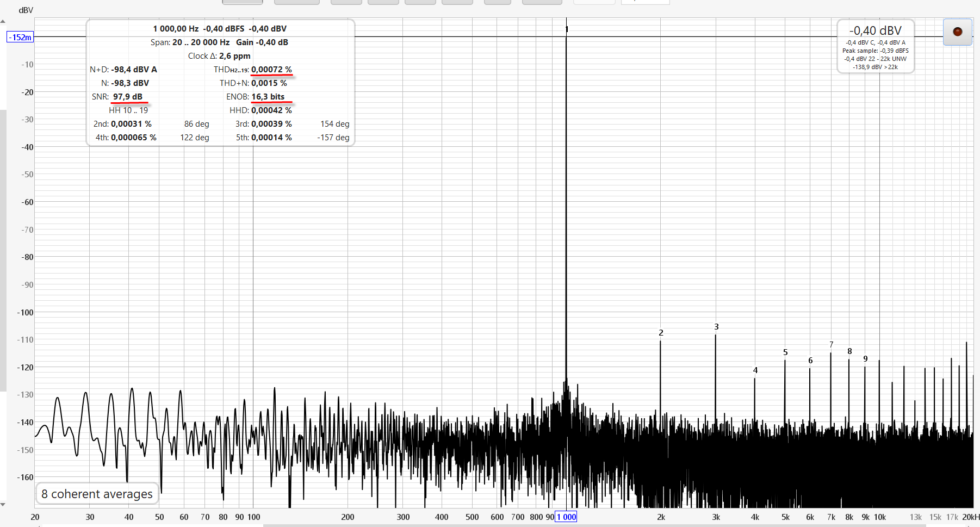
Task: Click harmonic marker 7 on the spectrum
Action: 831,345
